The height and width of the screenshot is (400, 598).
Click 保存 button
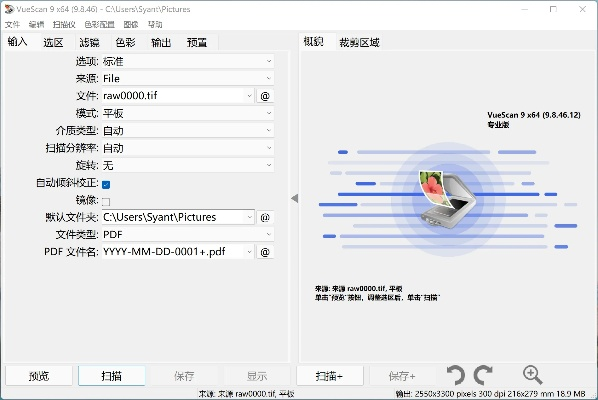[x=184, y=376]
